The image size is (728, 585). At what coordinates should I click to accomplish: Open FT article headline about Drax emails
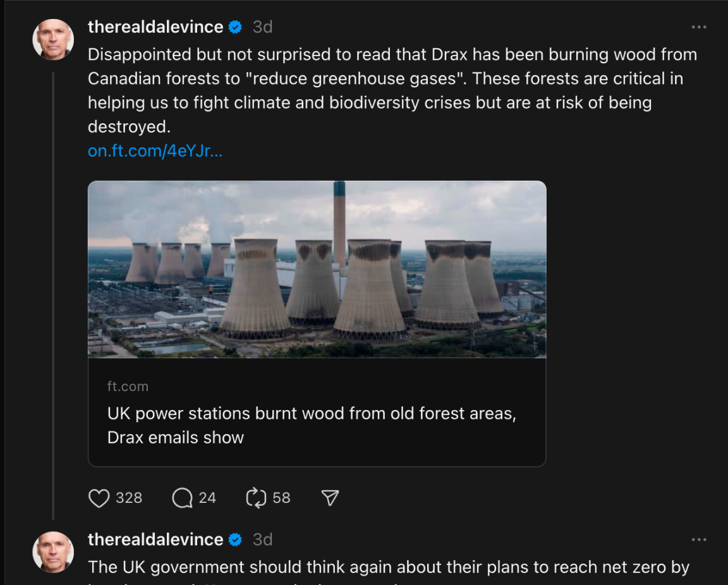tap(312, 425)
